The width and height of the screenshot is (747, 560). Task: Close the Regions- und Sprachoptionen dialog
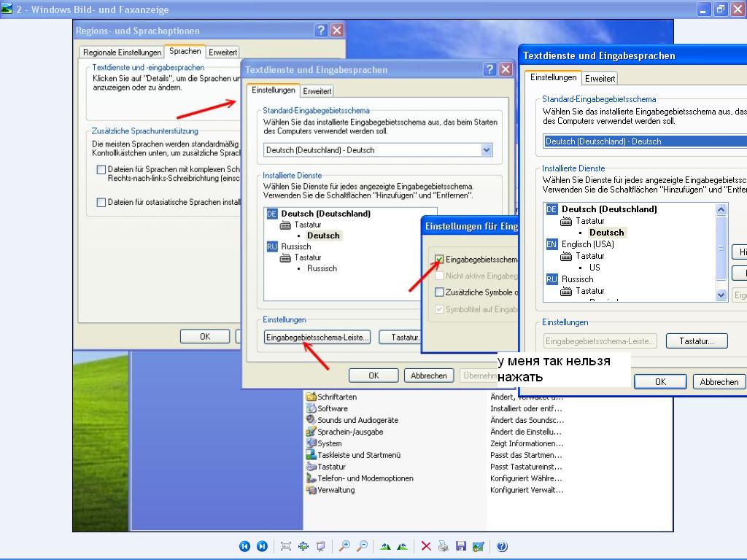[337, 31]
